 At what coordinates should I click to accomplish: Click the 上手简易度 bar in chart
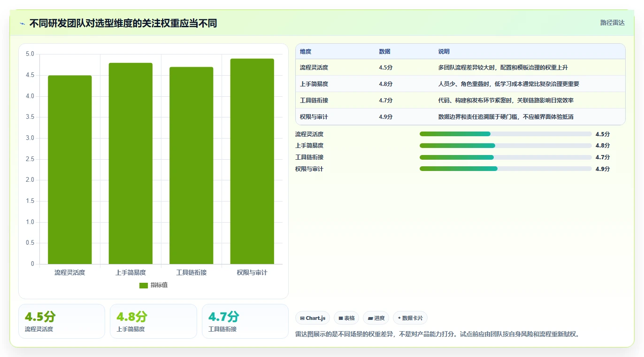130,163
